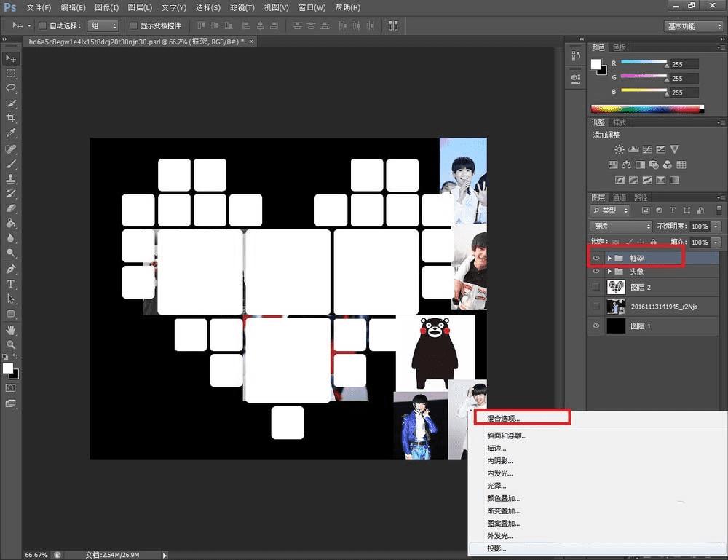The height and width of the screenshot is (560, 728).
Task: Open the 图像(I) menu
Action: 106,7
